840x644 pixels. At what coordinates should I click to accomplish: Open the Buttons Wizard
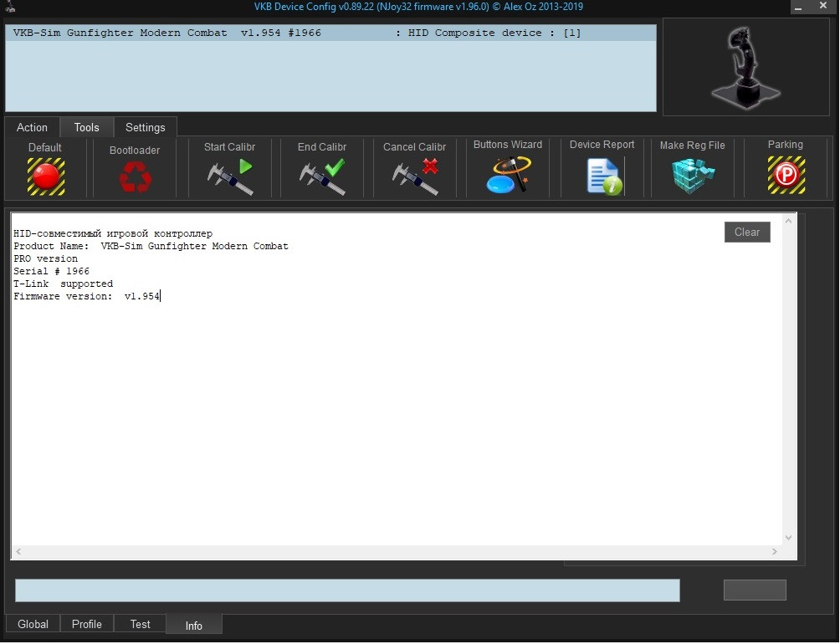(508, 175)
